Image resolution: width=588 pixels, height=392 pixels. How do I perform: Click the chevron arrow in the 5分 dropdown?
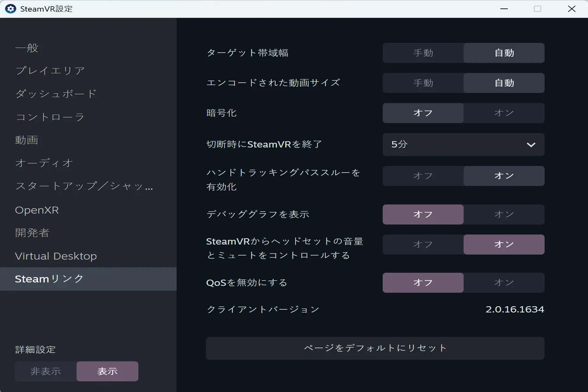point(531,145)
